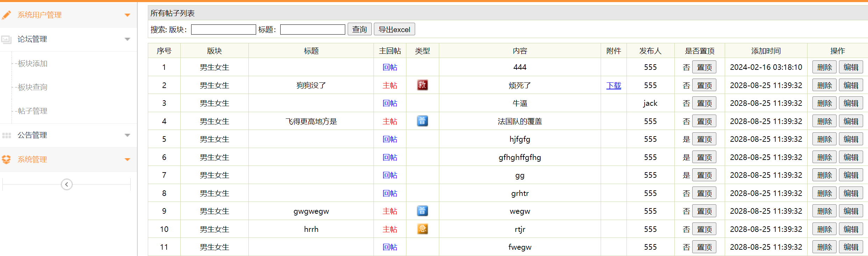Delete the fwegw reply
The width and height of the screenshot is (868, 256).
tap(824, 247)
